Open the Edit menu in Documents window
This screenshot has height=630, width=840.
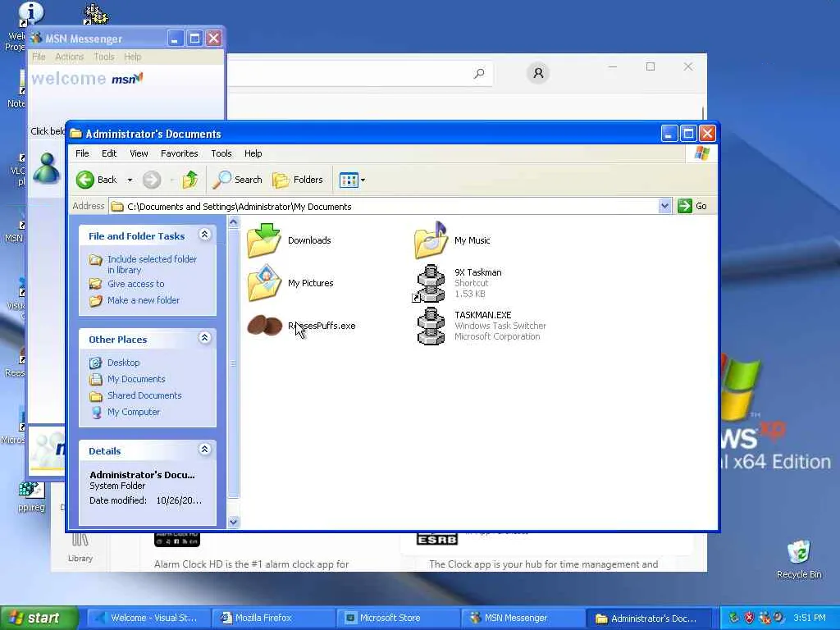(x=109, y=153)
